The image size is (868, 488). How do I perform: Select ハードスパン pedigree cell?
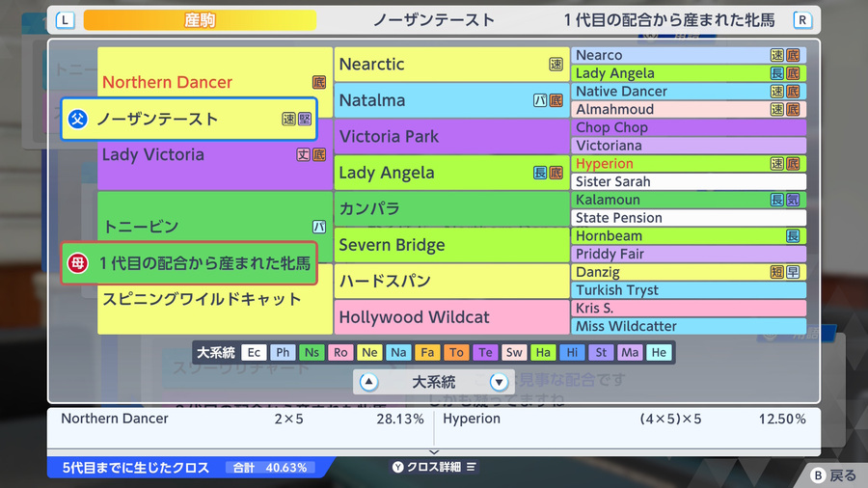(x=451, y=281)
